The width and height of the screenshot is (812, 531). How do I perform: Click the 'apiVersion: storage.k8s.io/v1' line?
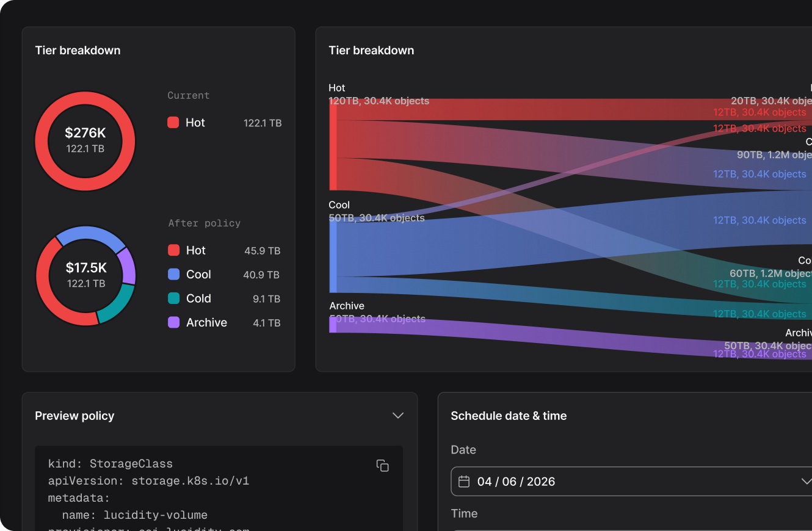(x=148, y=481)
